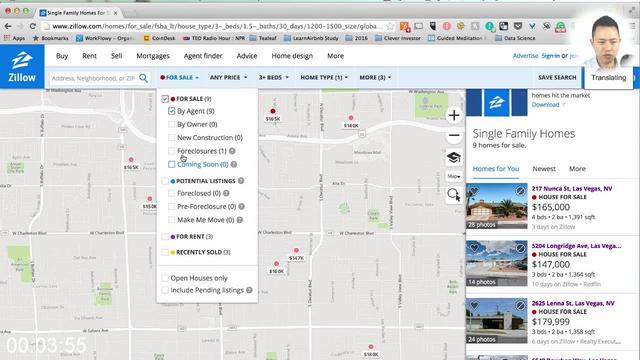Click the Foreclosures help question icon
The width and height of the screenshot is (640, 360).
232,151
